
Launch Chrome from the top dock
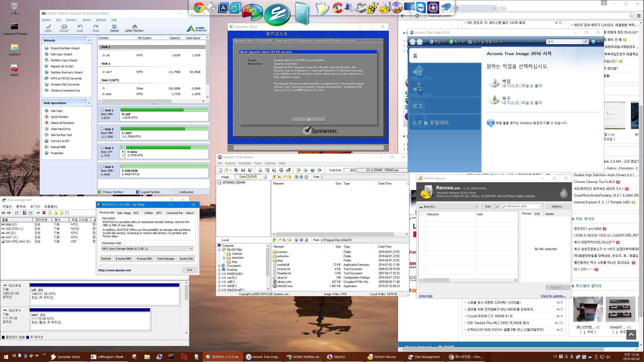pyautogui.click(x=199, y=8)
